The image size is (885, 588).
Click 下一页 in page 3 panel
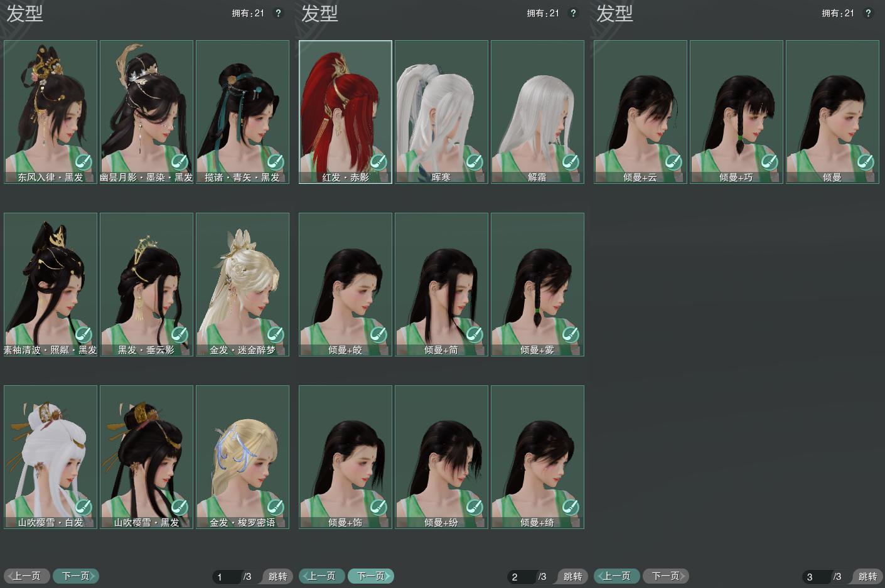tap(666, 576)
